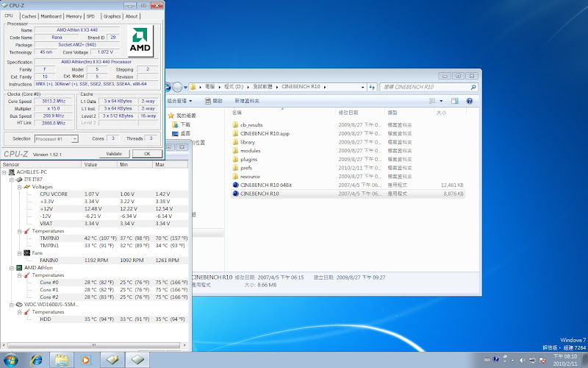588x368 pixels.
Task: Open the Mainboard tab in CPU-Z
Action: coord(51,16)
